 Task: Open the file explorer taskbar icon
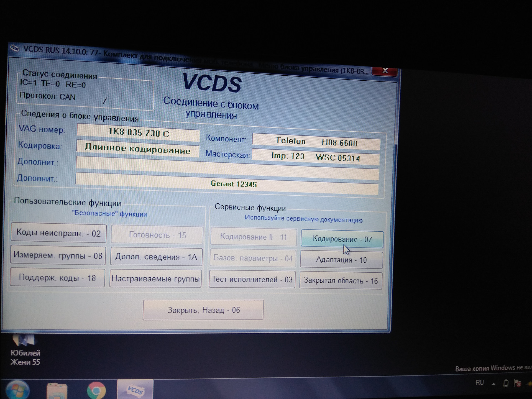(57, 391)
